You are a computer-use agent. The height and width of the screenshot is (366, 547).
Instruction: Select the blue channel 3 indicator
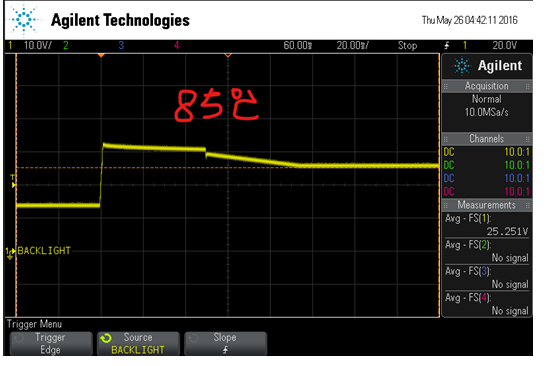121,45
